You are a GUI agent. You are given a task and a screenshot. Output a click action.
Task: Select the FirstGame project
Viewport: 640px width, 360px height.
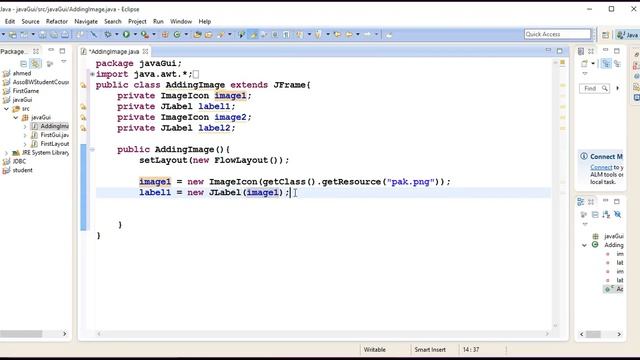(x=26, y=91)
